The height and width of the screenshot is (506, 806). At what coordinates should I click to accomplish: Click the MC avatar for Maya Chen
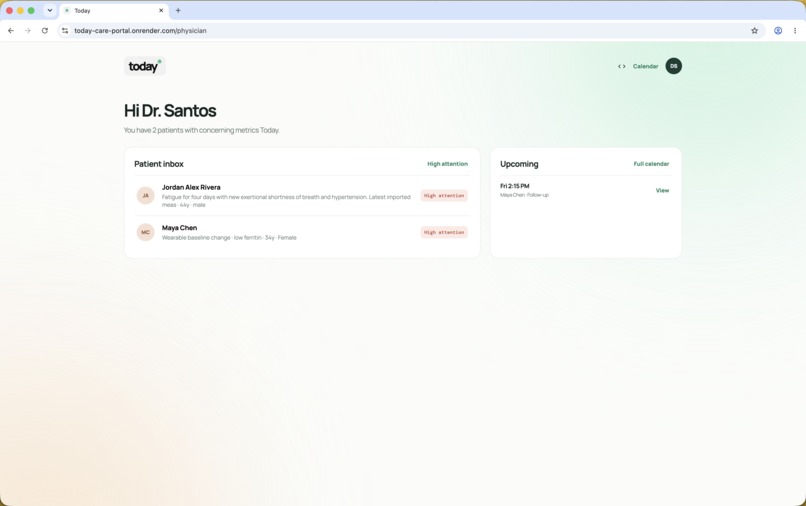point(145,232)
